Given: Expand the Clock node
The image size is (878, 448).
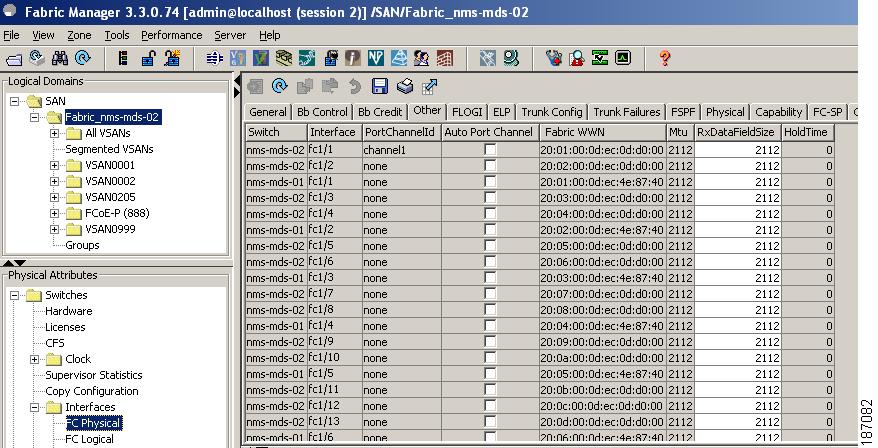Looking at the screenshot, I should (35, 359).
